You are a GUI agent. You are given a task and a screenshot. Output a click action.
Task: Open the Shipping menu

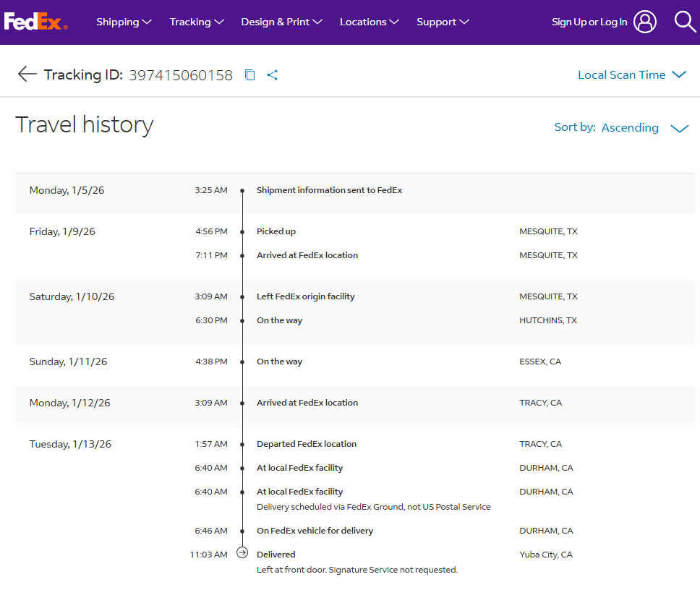point(124,22)
